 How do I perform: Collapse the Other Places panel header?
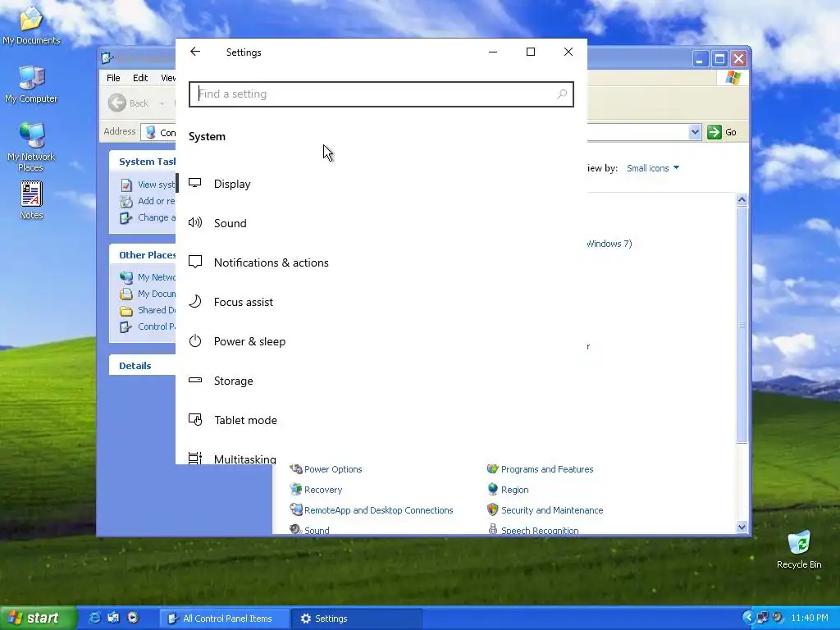pyautogui.click(x=143, y=255)
